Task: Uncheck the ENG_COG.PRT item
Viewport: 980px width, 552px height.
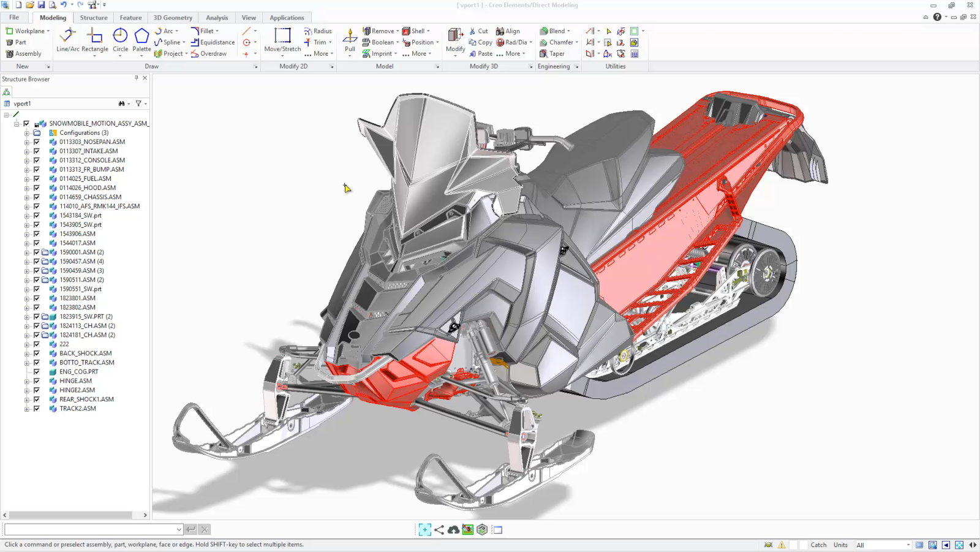Action: click(x=37, y=371)
